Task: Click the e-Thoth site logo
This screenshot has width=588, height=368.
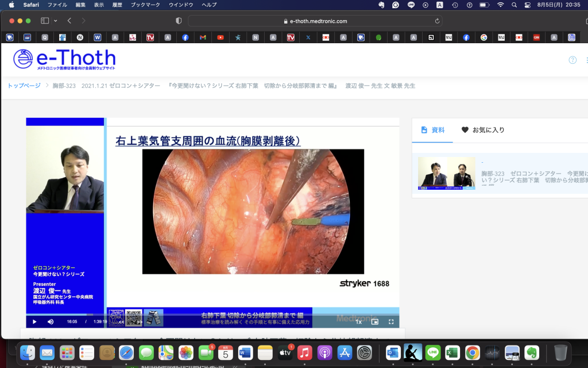Action: 64,60
